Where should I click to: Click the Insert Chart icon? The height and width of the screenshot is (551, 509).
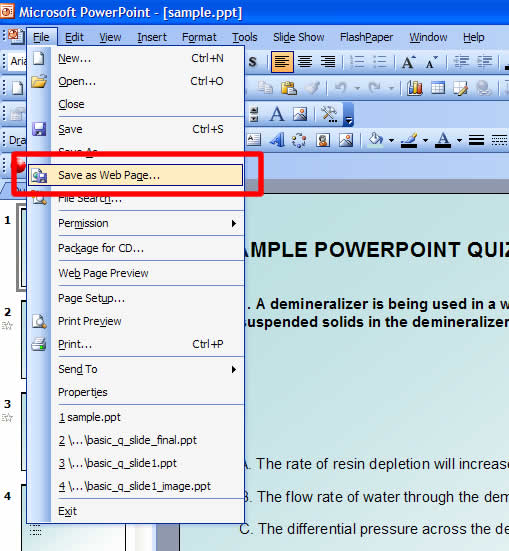pos(415,88)
